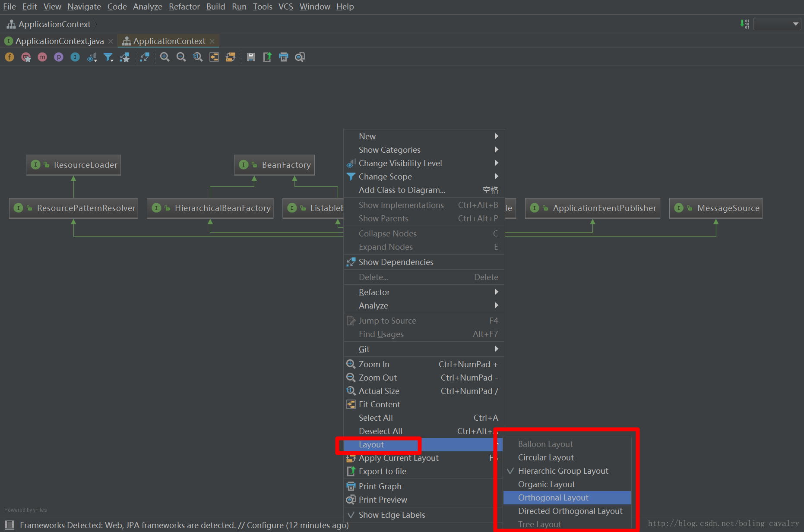Switch to ApplicationContext diagram tab
804x532 pixels.
point(169,41)
